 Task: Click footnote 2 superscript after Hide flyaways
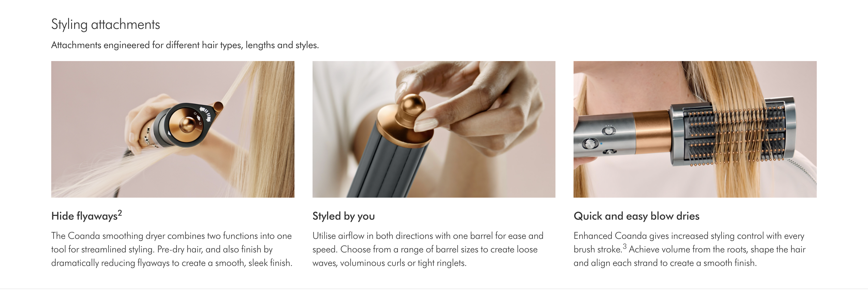coord(120,213)
